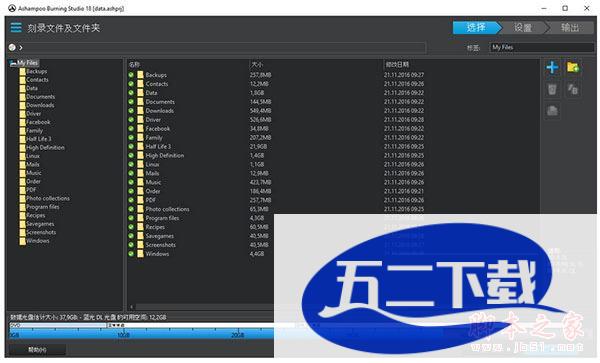Click the rename item icon
Screen dimensions: 600x363
(x=572, y=90)
